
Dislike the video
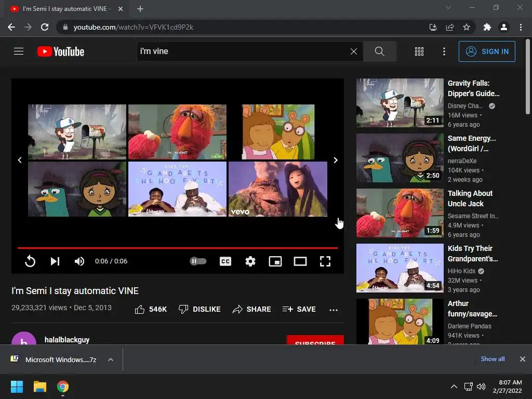click(199, 309)
